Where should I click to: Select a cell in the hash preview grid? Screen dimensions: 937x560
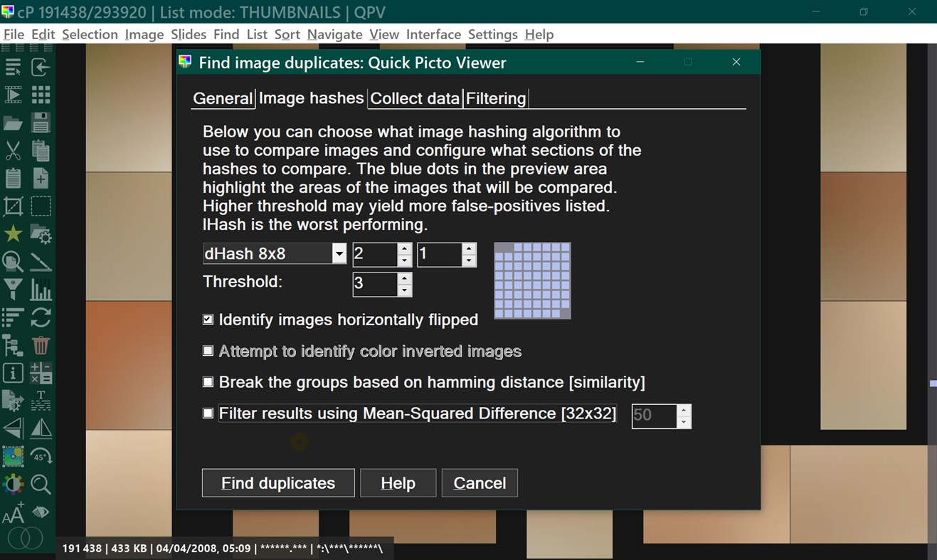(x=531, y=280)
